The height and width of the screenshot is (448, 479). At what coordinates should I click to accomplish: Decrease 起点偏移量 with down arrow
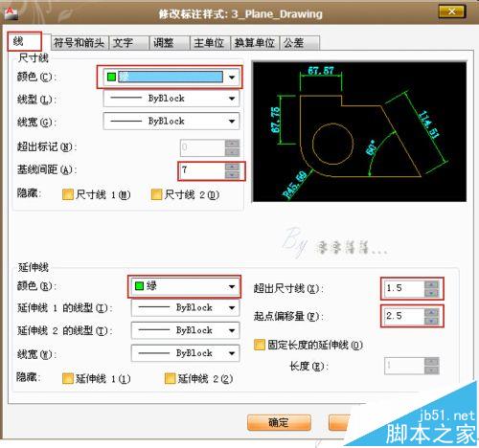[x=432, y=321]
